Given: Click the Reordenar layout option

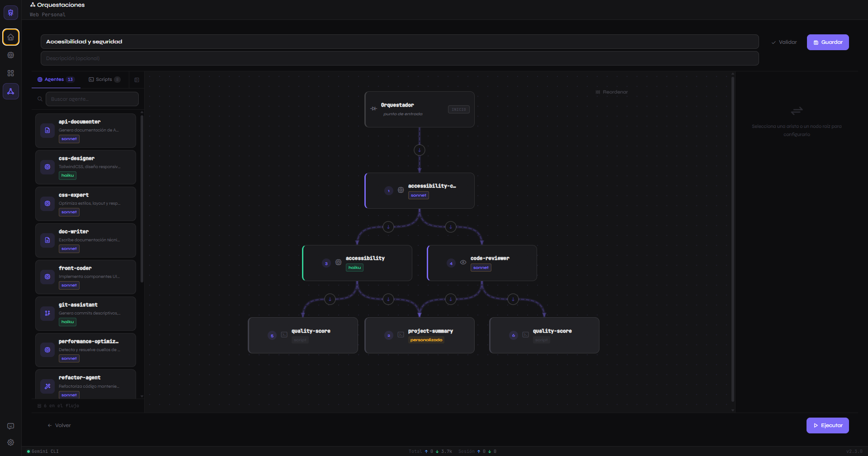Looking at the screenshot, I should pos(612,92).
